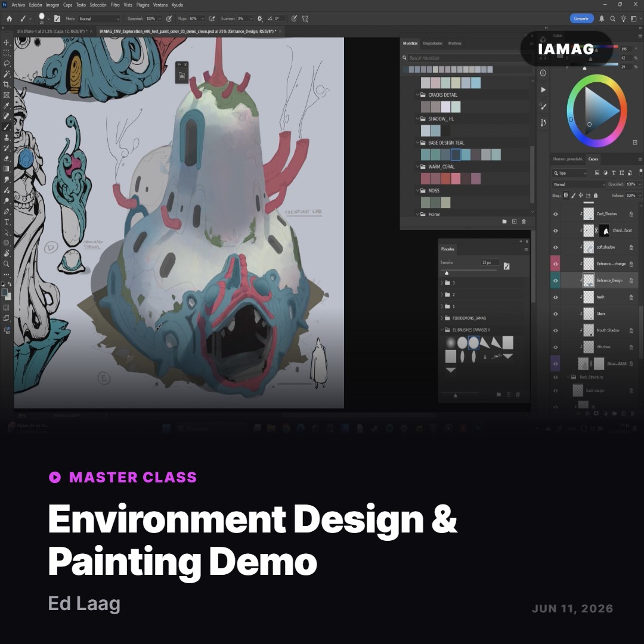Open the smoothing options gear

[x=259, y=18]
